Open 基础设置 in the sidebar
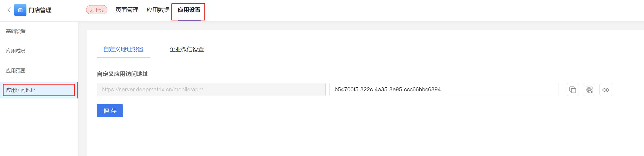 coord(16,31)
